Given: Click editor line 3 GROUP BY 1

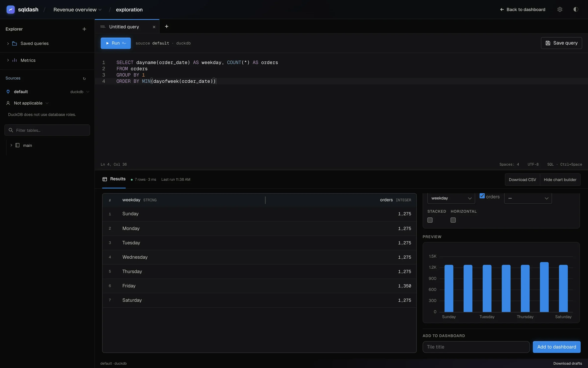Looking at the screenshot, I should point(131,75).
